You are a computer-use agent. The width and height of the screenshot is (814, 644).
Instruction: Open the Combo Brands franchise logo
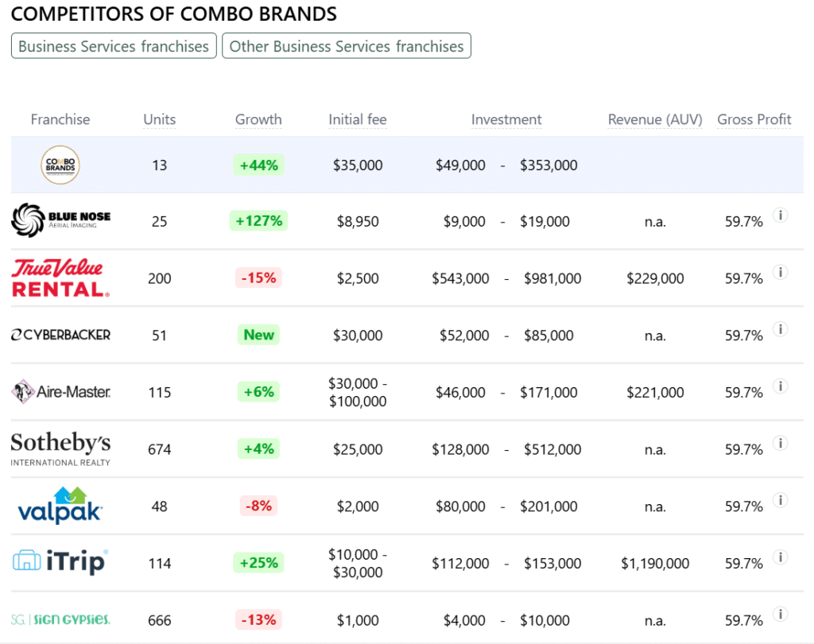click(x=60, y=165)
